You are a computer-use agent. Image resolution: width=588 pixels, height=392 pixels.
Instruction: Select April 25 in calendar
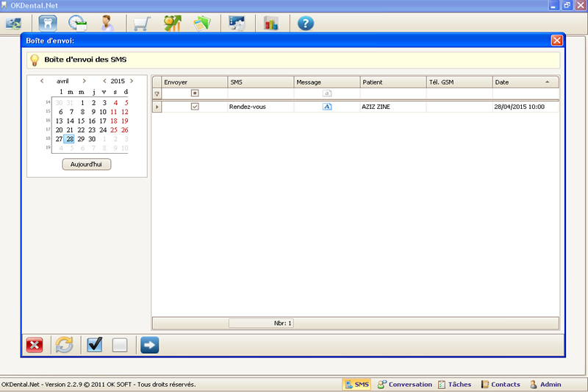(x=114, y=129)
